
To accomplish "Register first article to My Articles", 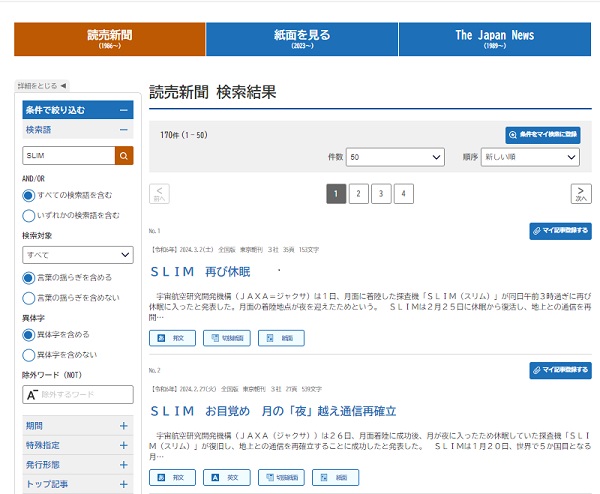I will (x=560, y=231).
